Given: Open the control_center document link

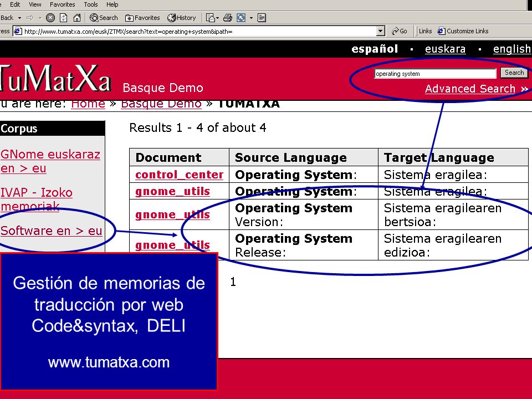Looking at the screenshot, I should pos(179,175).
